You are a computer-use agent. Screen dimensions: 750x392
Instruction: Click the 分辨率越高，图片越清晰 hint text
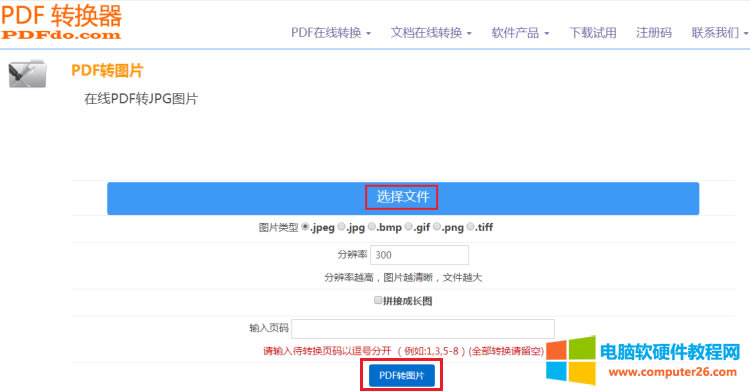pos(403,277)
